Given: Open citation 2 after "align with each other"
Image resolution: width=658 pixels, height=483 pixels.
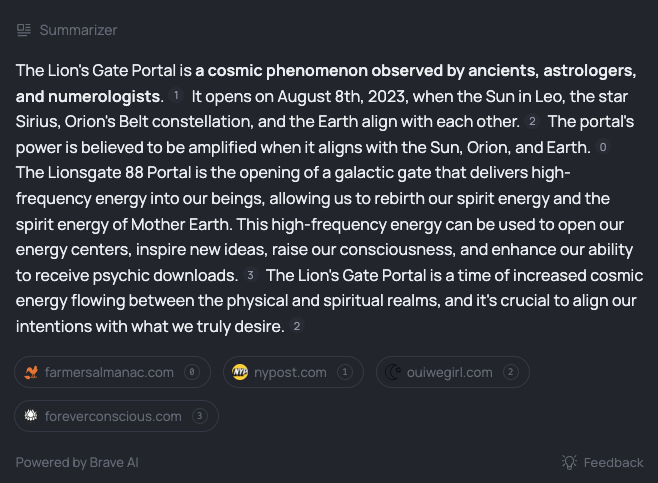Looking at the screenshot, I should [532, 121].
